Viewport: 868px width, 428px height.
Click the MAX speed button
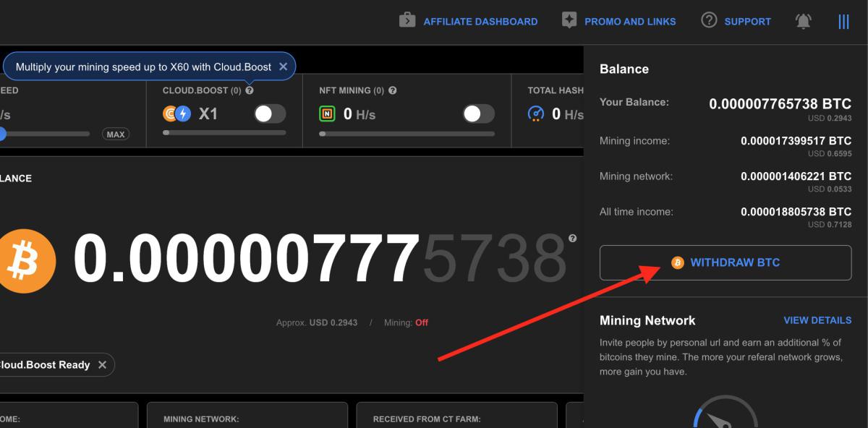click(x=116, y=134)
